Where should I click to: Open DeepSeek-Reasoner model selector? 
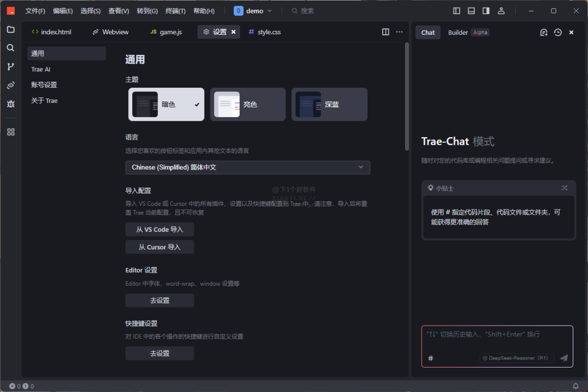pyautogui.click(x=516, y=358)
